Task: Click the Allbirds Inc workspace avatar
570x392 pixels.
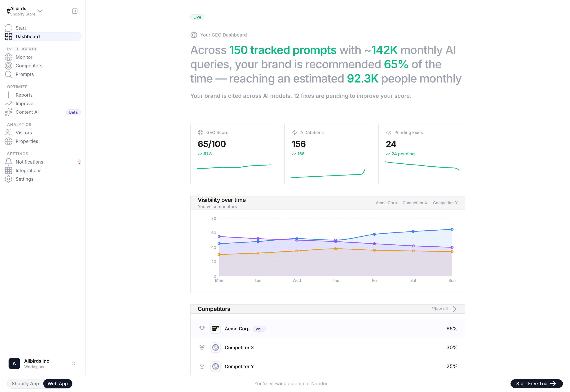Action: point(14,363)
